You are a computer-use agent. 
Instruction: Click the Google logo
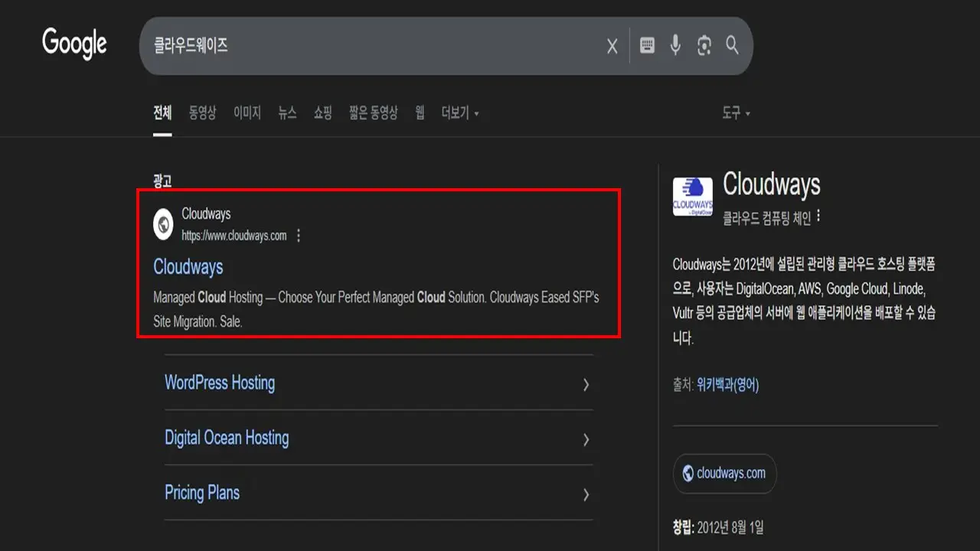74,44
